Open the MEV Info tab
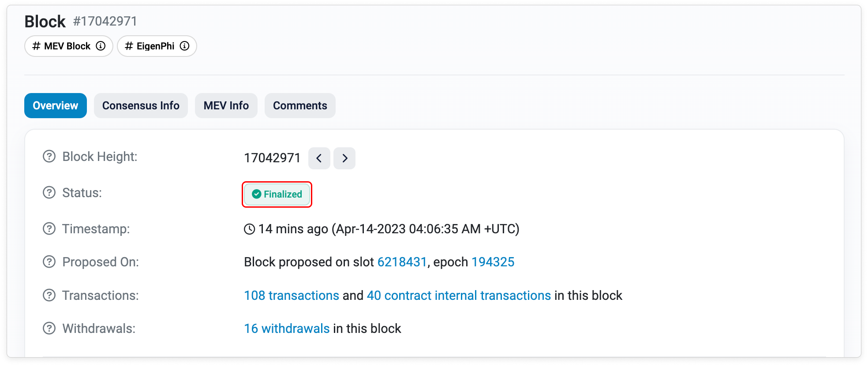 point(226,106)
